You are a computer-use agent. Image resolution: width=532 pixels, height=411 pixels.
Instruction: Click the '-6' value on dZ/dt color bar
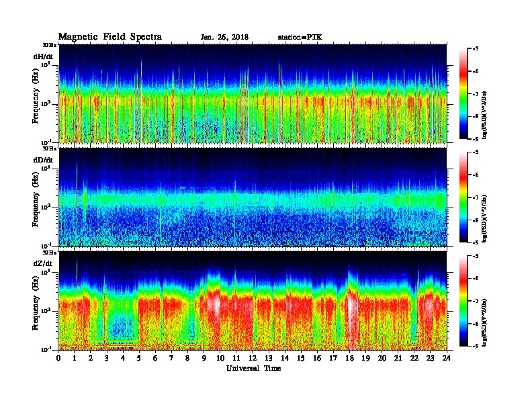[475, 278]
